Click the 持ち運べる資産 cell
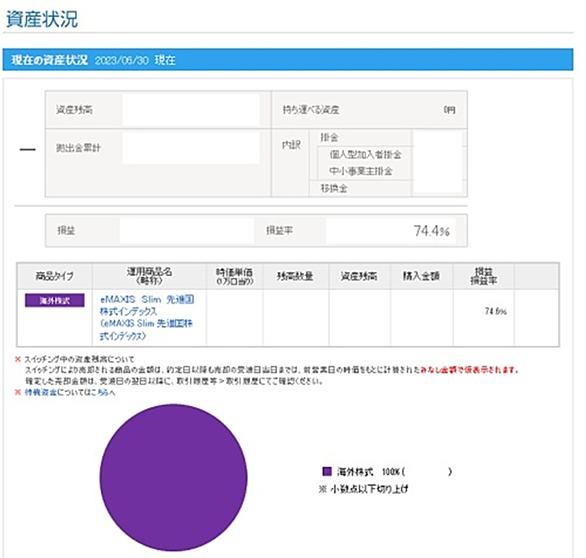586x558 pixels. pos(369,110)
